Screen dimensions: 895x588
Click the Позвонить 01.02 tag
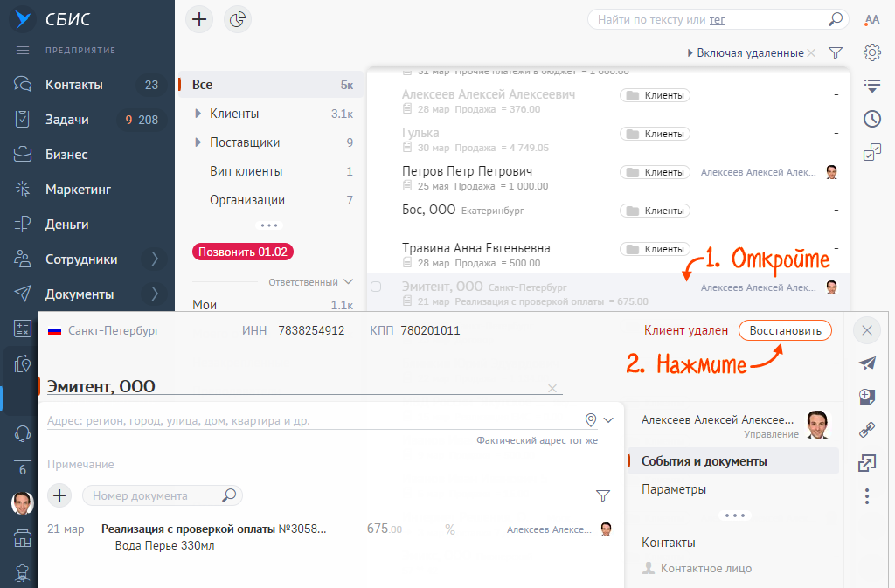(x=243, y=252)
